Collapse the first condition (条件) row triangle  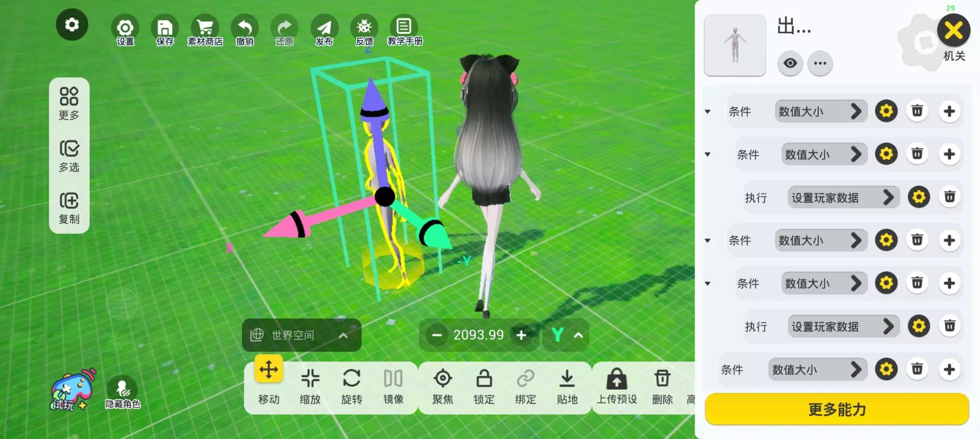[707, 111]
